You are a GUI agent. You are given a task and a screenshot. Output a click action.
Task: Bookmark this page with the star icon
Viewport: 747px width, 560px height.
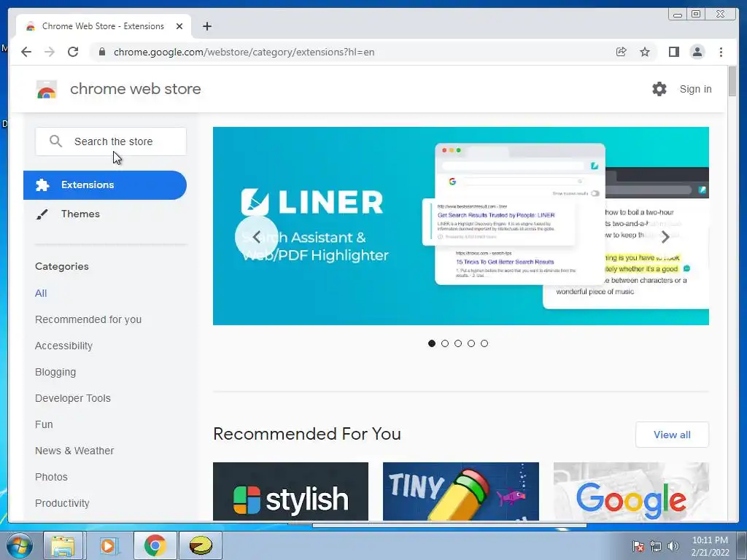pos(645,52)
